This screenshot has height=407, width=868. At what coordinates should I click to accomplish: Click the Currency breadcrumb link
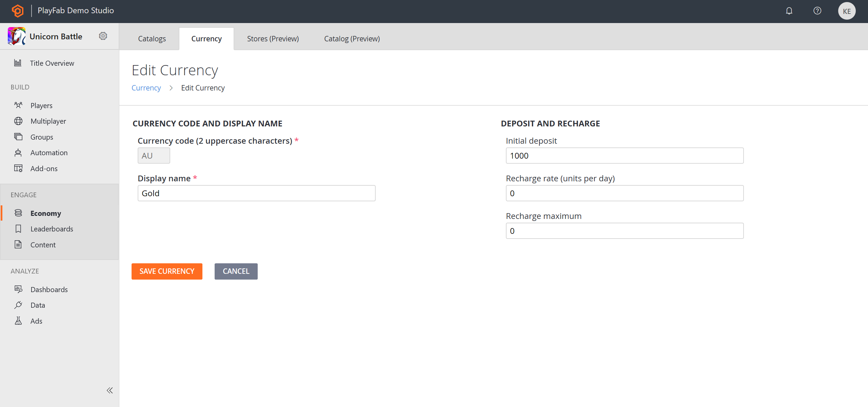click(x=146, y=87)
